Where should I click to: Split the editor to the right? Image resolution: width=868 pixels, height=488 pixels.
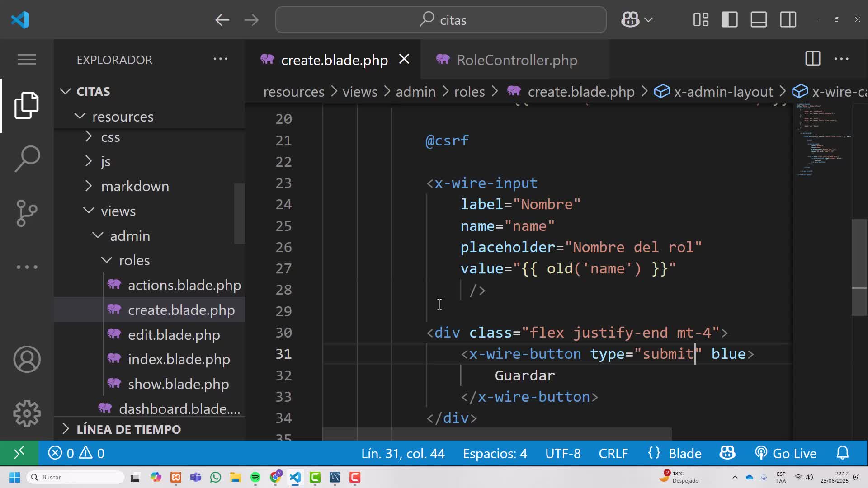tap(813, 59)
